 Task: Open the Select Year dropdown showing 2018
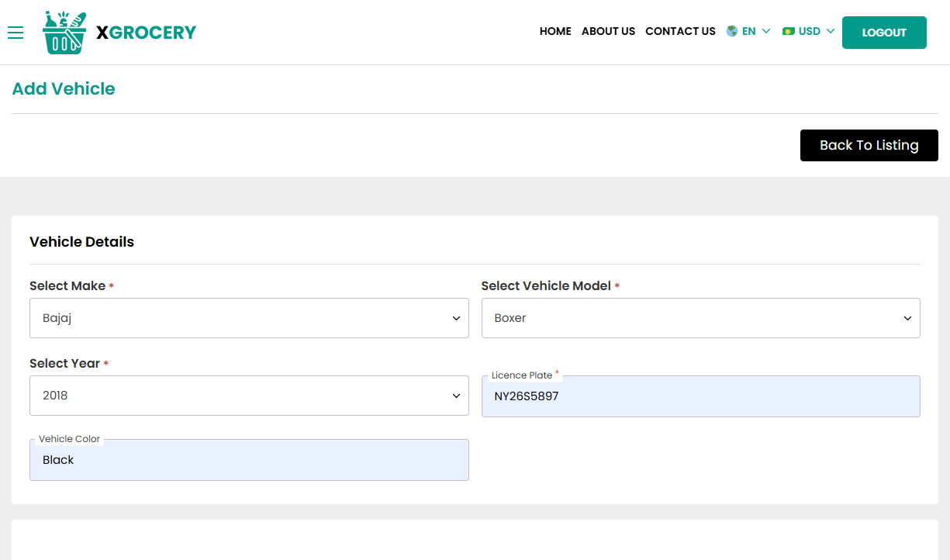coord(249,396)
